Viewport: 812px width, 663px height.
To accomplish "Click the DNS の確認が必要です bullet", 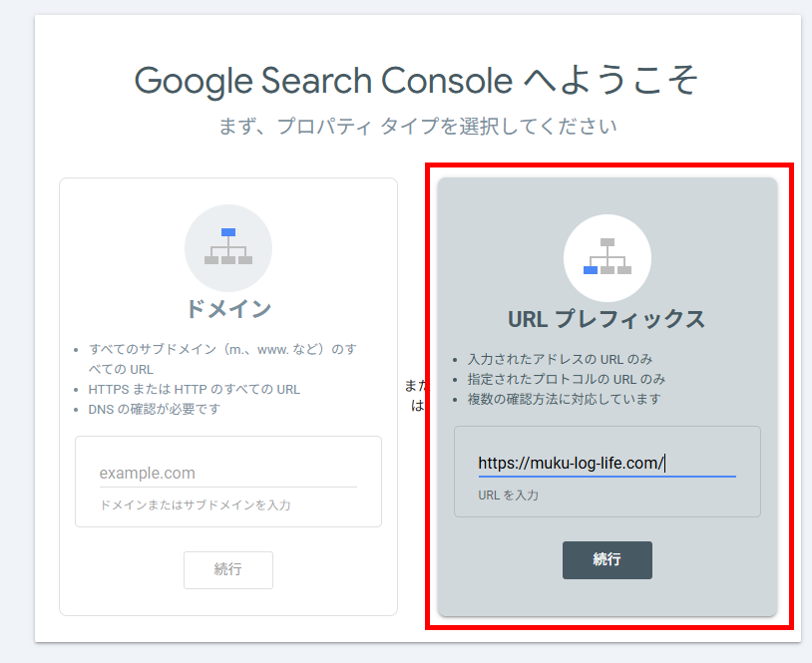I will click(x=155, y=409).
